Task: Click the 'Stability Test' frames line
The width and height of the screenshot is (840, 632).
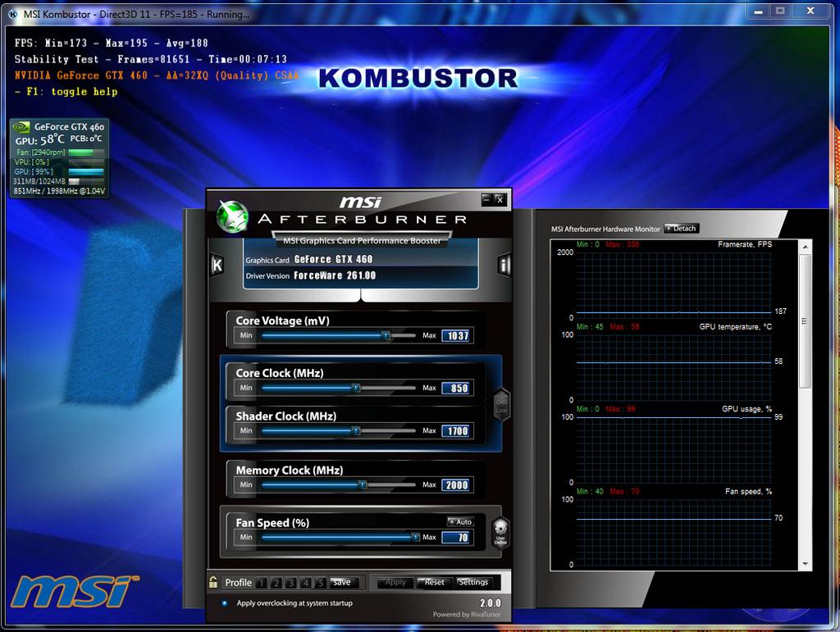Action: coord(151,59)
